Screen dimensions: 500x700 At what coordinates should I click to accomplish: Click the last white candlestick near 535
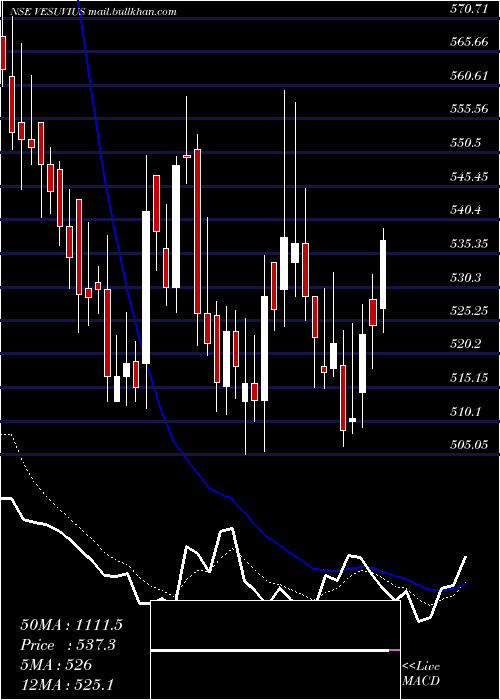point(383,274)
